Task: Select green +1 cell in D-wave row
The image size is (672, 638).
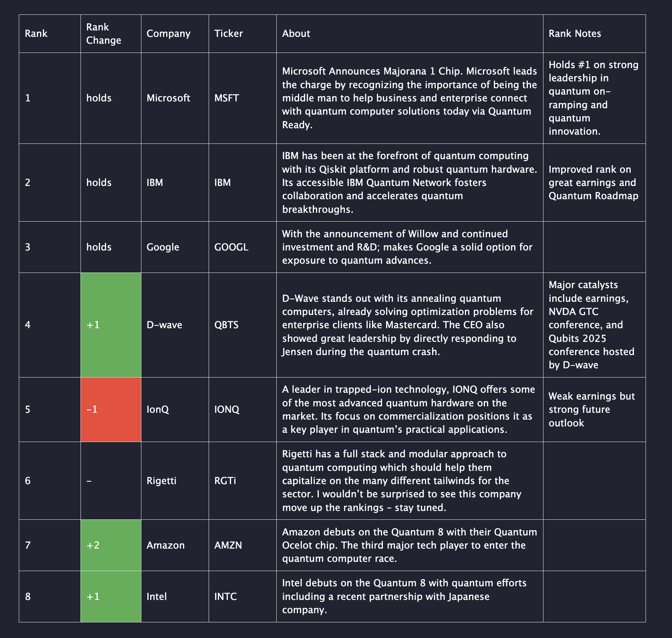Action: (111, 325)
